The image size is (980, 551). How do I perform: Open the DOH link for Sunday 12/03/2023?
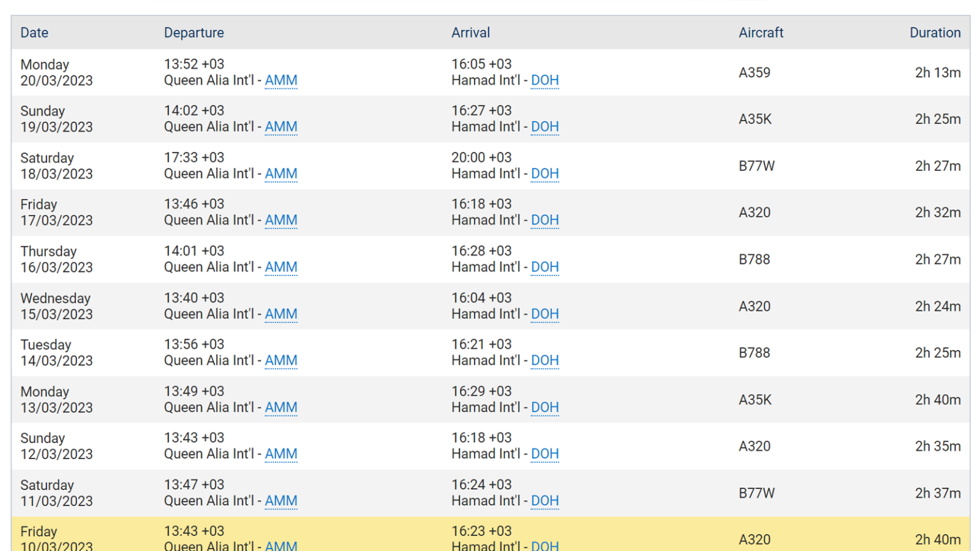[x=545, y=454]
